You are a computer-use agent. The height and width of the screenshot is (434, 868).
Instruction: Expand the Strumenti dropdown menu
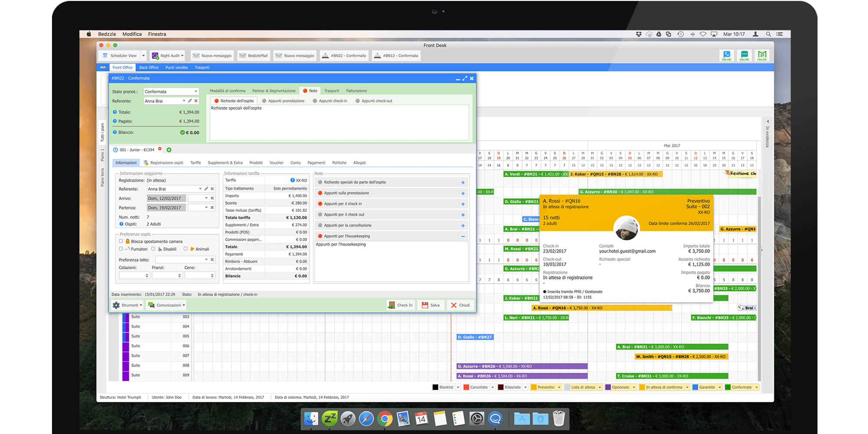point(128,305)
